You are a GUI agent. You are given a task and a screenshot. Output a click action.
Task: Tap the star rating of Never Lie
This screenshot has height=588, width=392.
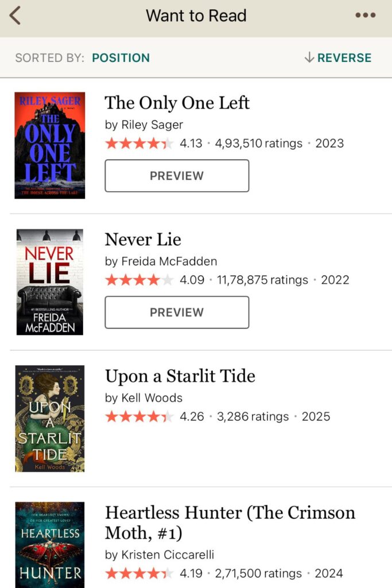coord(139,280)
